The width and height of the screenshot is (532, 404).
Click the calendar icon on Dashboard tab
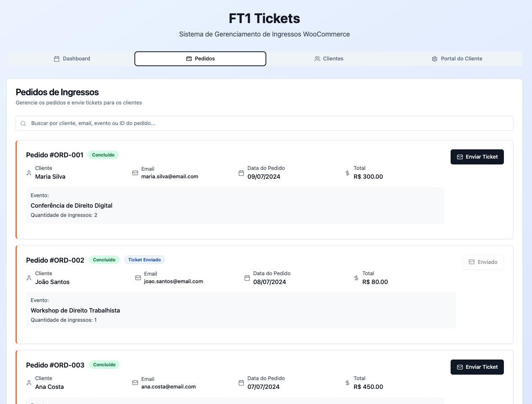57,59
